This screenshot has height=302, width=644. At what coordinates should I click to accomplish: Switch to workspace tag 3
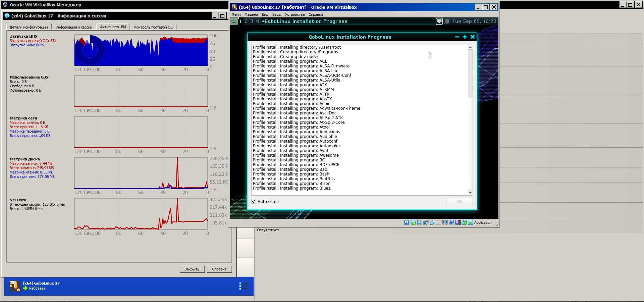coord(252,21)
